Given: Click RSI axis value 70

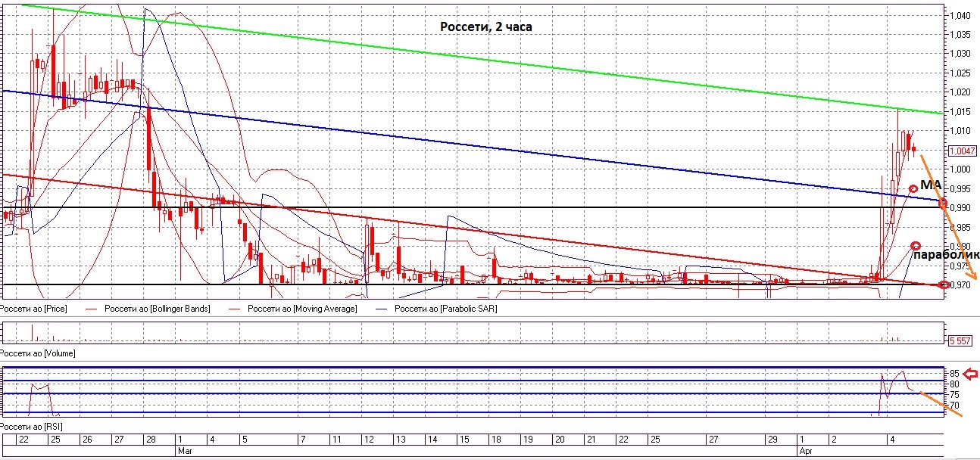Looking at the screenshot, I should pyautogui.click(x=955, y=406).
